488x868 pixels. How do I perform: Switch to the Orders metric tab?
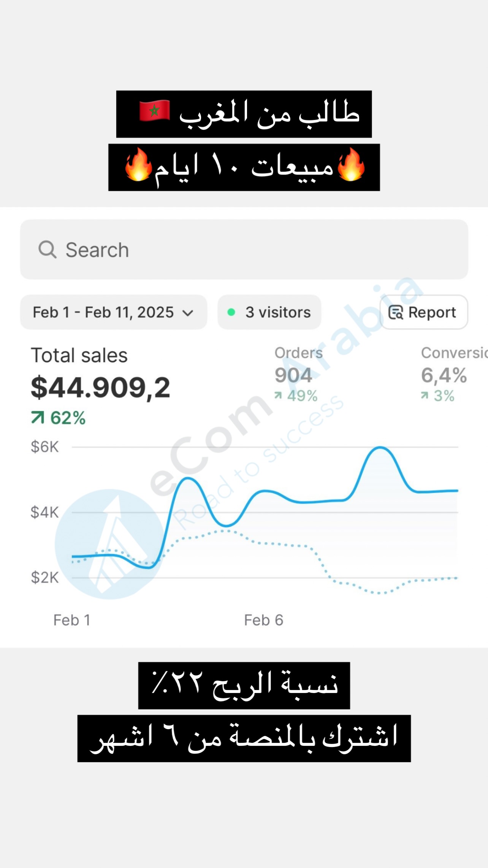(x=298, y=353)
